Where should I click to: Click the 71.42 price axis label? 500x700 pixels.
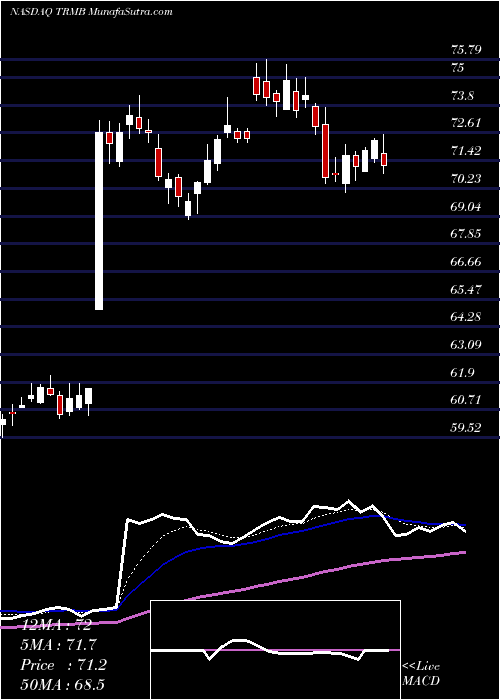[466, 151]
